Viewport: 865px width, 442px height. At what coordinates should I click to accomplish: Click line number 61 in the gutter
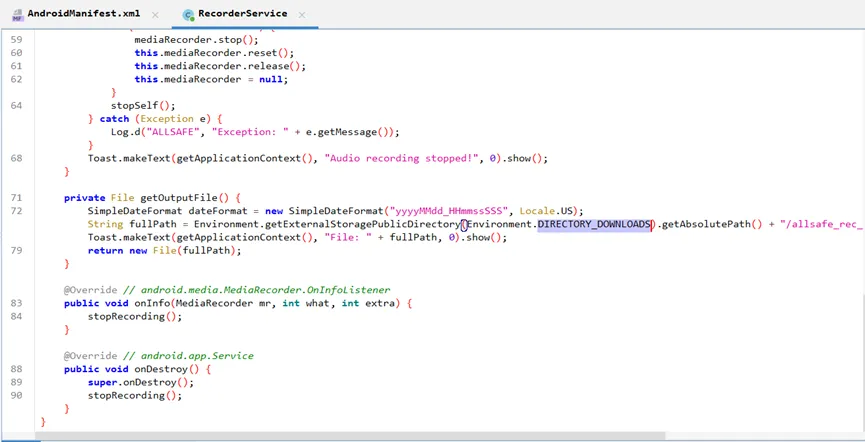pos(17,66)
